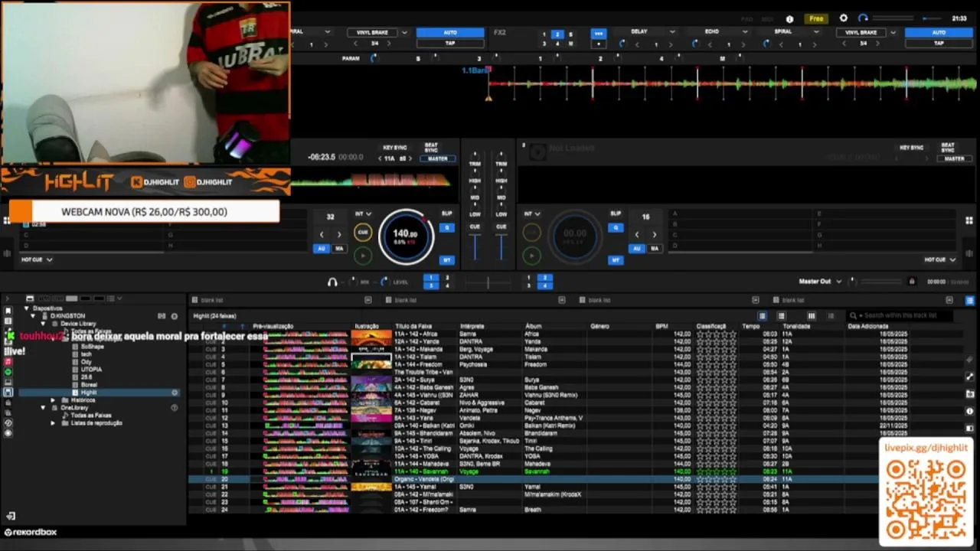The width and height of the screenshot is (980, 551).
Task: Click the TAP button in FX1
Action: (x=450, y=44)
